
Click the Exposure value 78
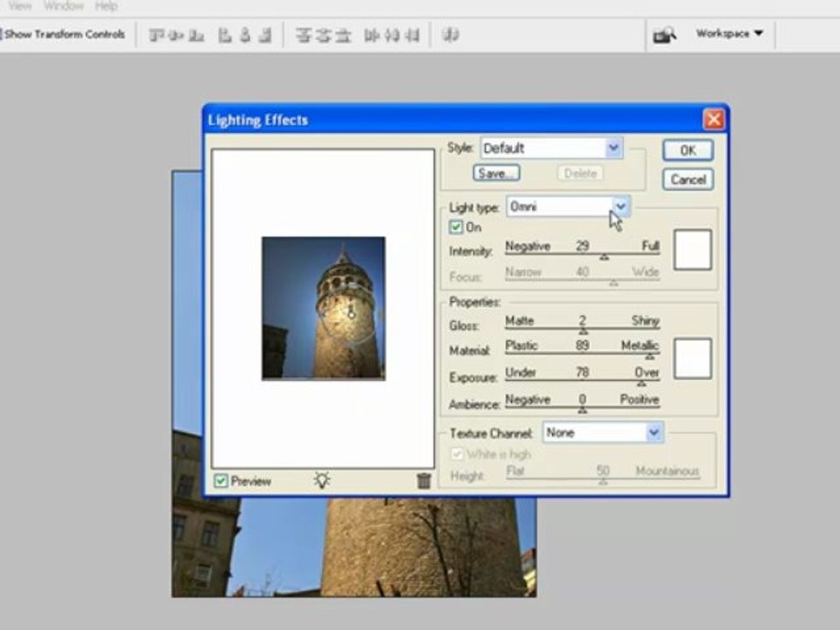pos(583,372)
